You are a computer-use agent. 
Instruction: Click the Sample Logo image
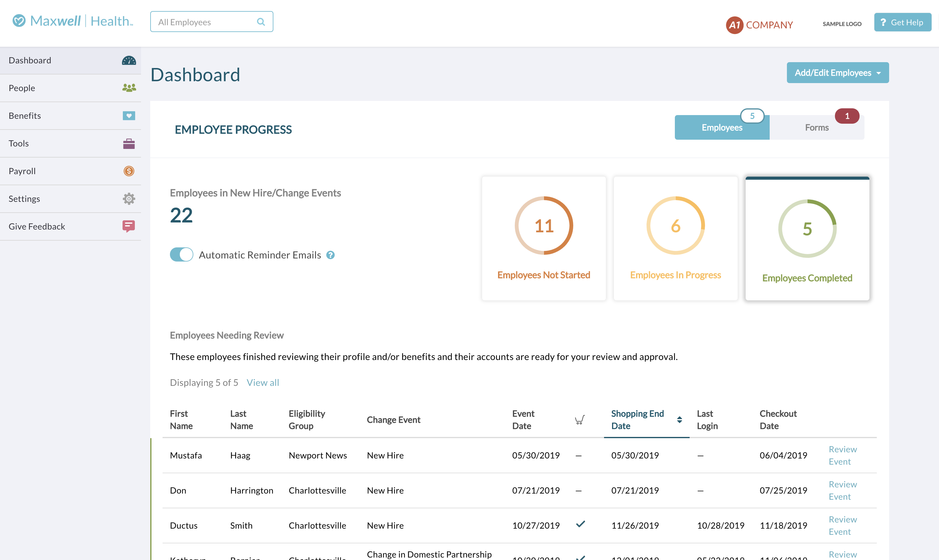[x=842, y=24]
